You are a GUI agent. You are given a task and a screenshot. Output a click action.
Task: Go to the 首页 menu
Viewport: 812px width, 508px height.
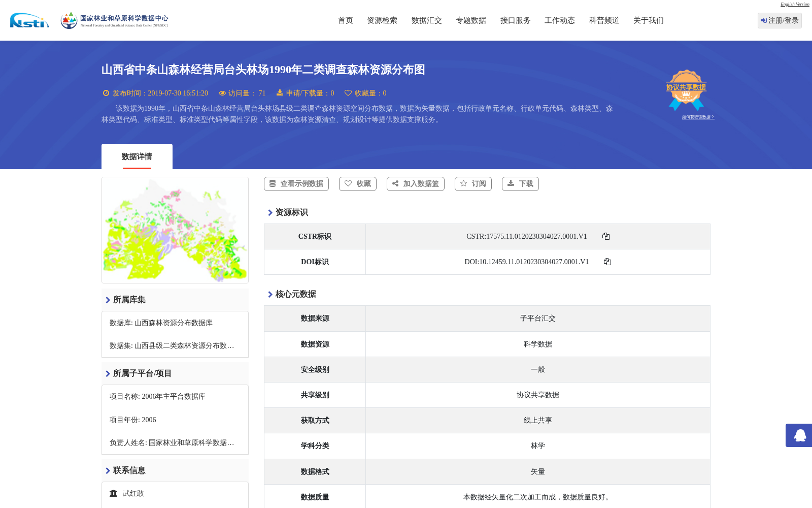346,20
